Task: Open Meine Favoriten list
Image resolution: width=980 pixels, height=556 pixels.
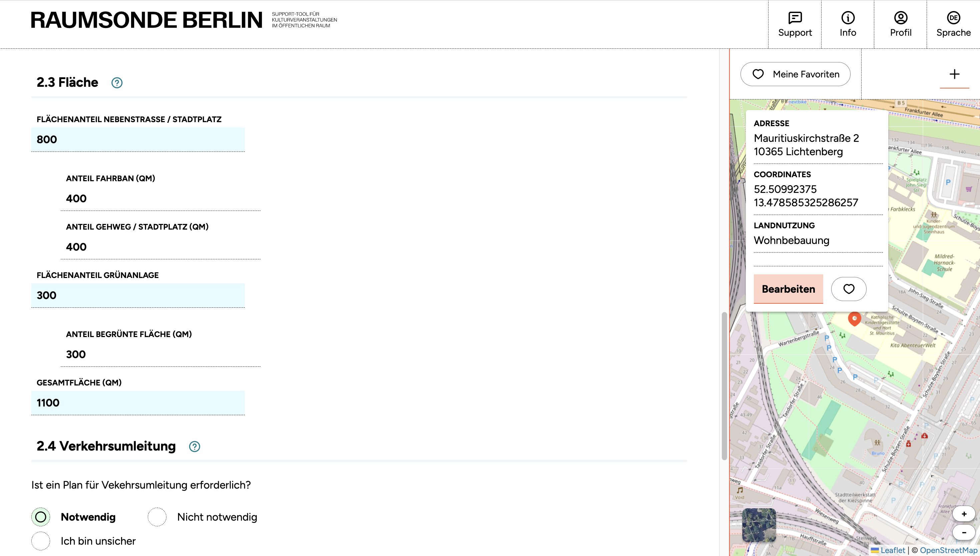Action: pos(795,74)
